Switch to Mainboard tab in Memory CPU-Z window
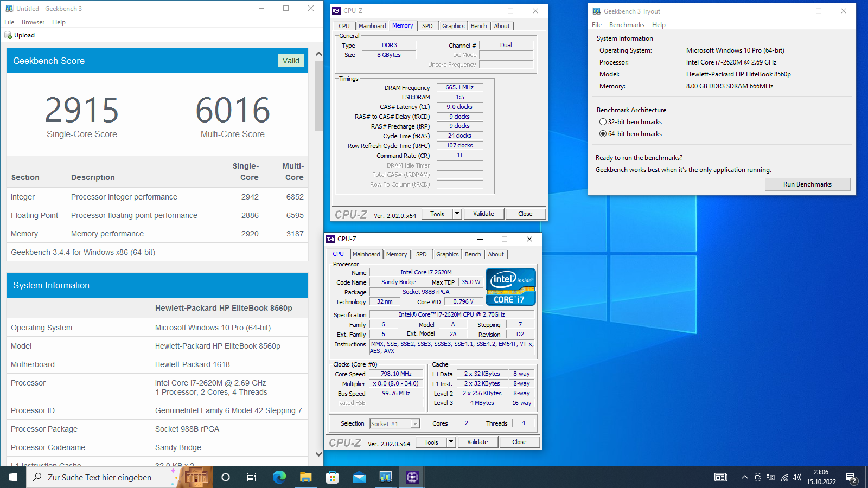 point(372,26)
